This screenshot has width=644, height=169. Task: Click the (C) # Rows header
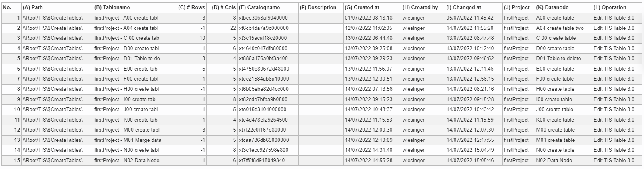tap(189, 8)
